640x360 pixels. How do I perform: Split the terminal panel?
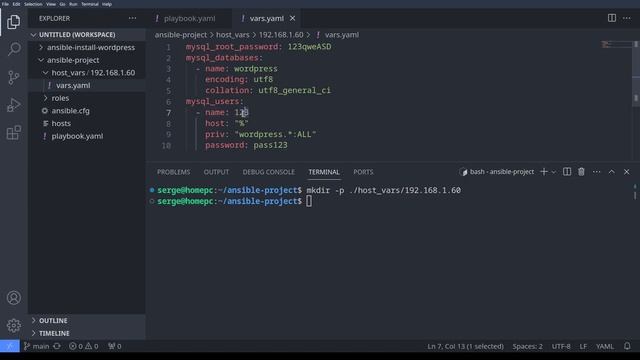point(567,172)
